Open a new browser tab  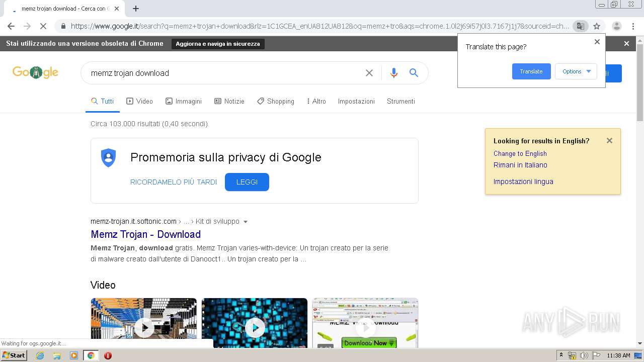135,9
